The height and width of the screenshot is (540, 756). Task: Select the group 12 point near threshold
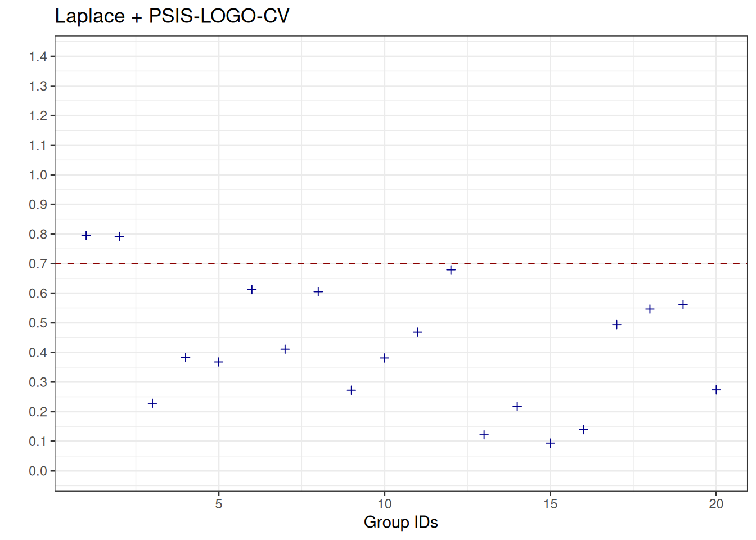pos(451,270)
